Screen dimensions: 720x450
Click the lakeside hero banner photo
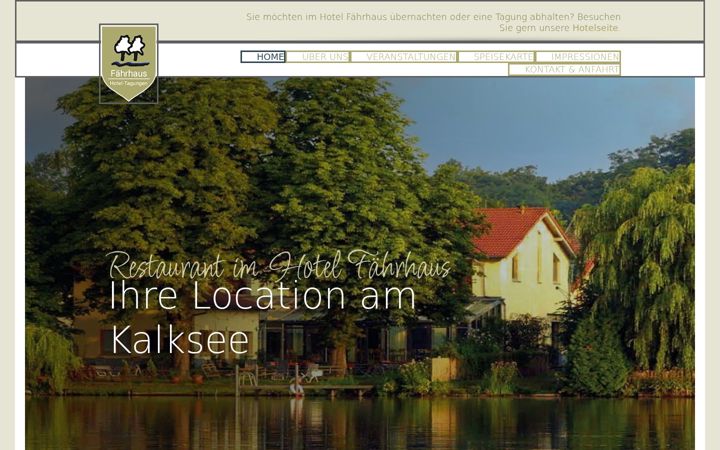pyautogui.click(x=360, y=264)
